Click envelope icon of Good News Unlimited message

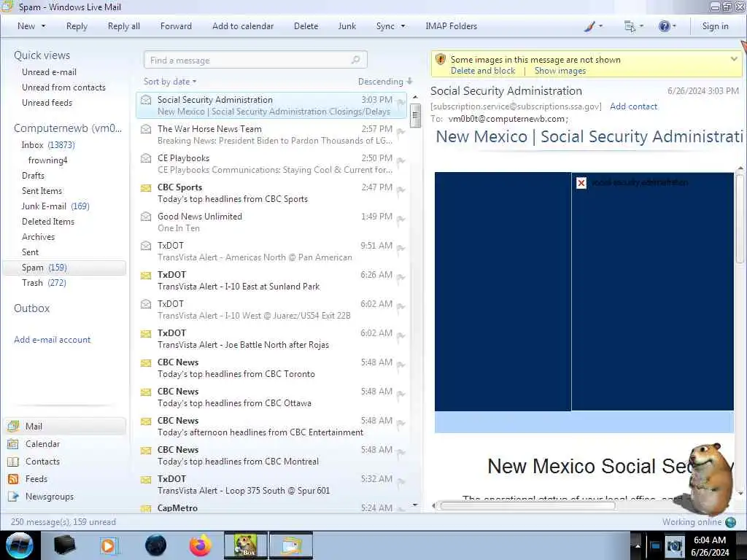coord(146,217)
